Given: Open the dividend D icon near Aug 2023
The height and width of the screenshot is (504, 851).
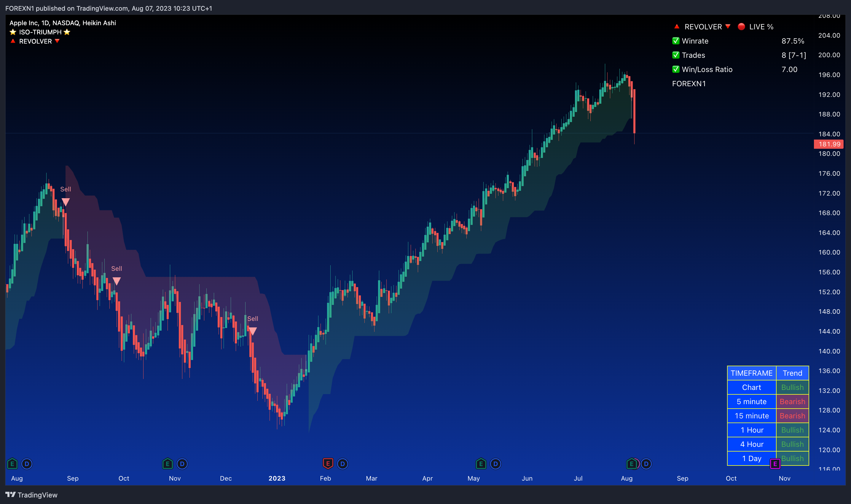Looking at the screenshot, I should 646,464.
